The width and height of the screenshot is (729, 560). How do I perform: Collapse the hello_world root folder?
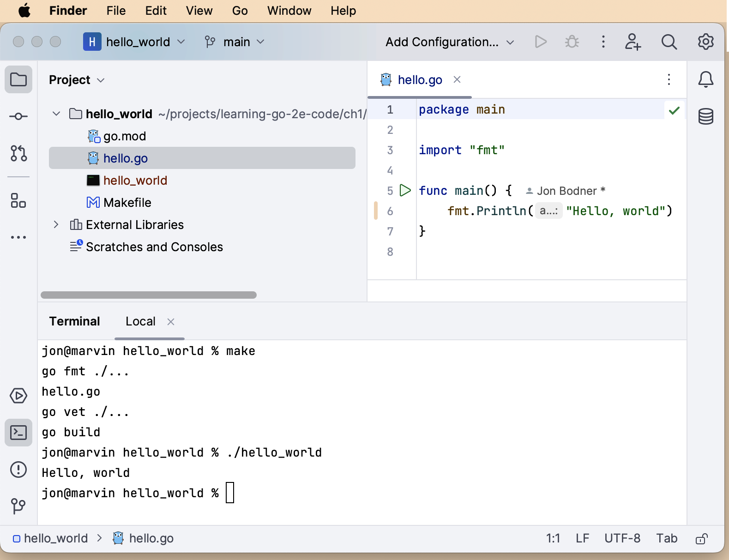point(56,114)
